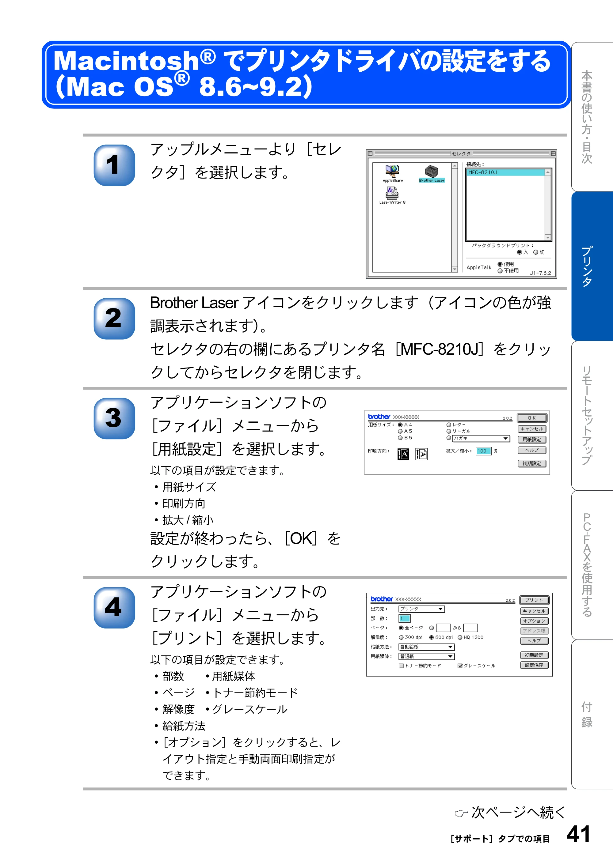Select リーガル paper size radio button
The image size is (613, 868).
click(449, 431)
